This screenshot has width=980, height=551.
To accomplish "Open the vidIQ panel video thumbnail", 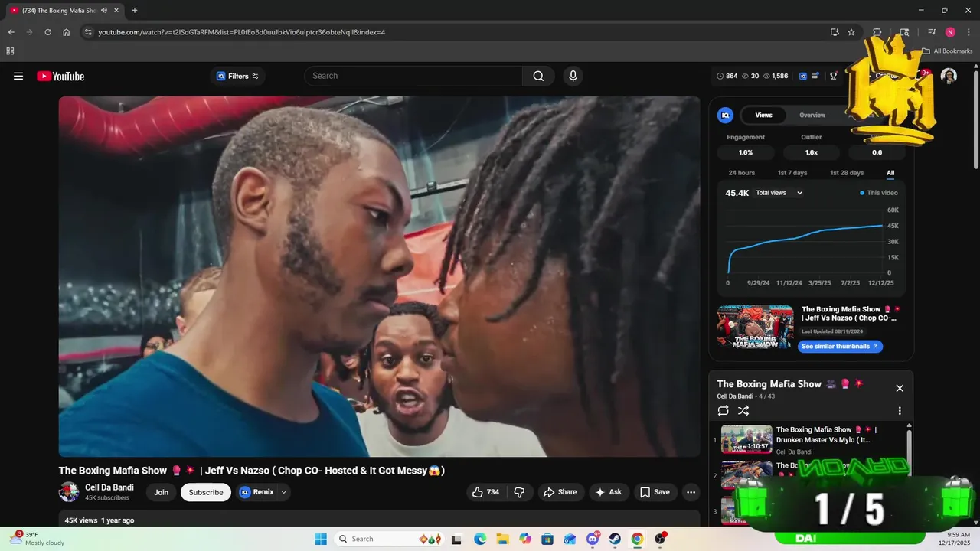I will [x=755, y=327].
